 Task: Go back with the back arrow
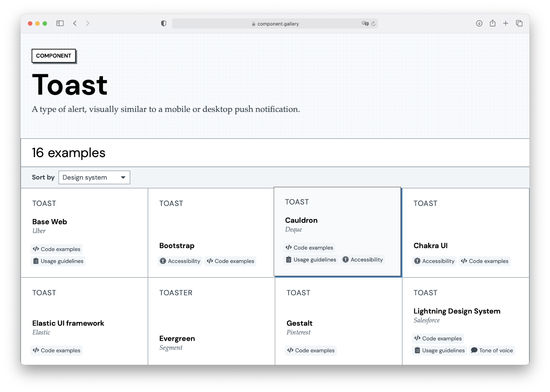75,23
